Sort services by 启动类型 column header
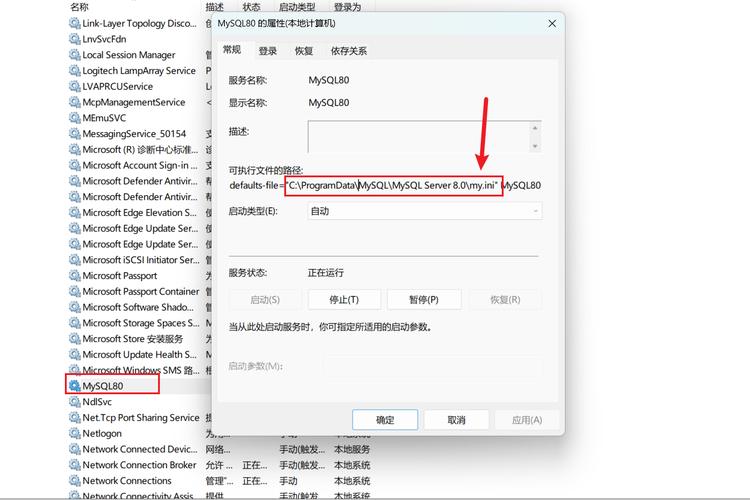750x500 pixels. click(x=297, y=7)
